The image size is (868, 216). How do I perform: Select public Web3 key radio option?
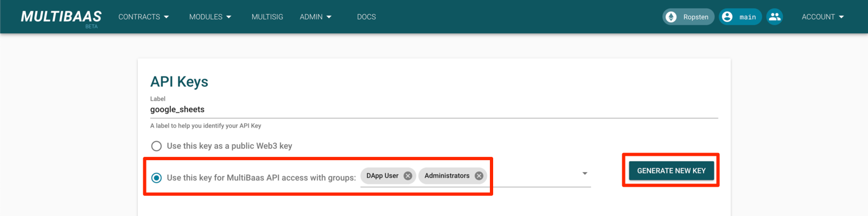tap(156, 146)
